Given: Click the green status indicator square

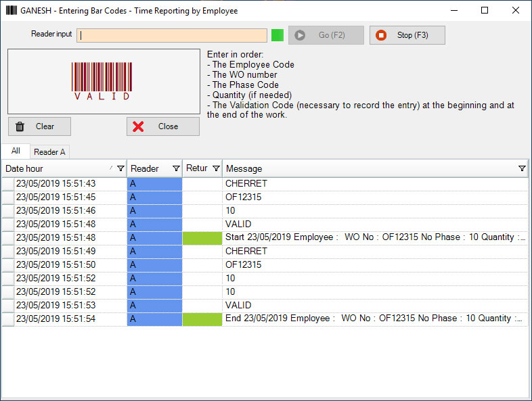Looking at the screenshot, I should click(277, 35).
